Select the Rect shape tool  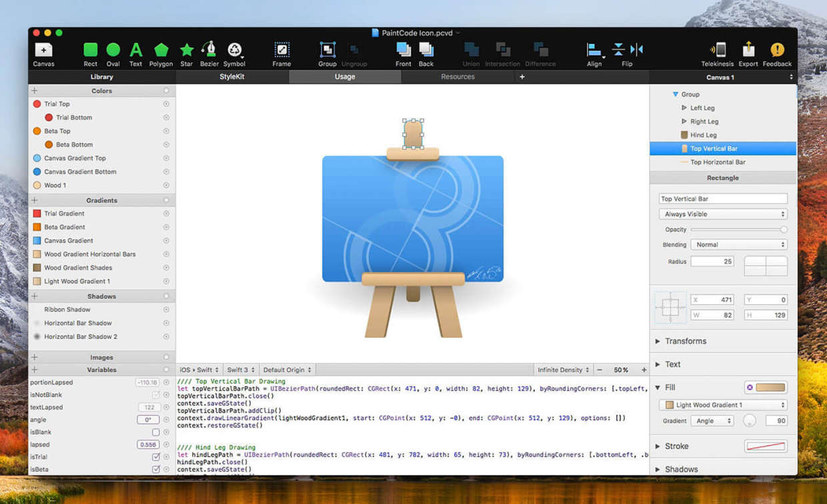[x=90, y=54]
